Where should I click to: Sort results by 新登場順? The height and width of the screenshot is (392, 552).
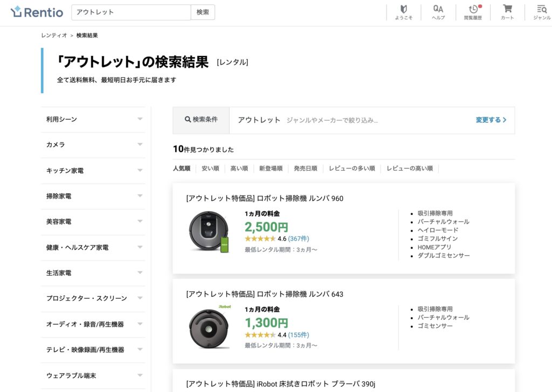271,169
